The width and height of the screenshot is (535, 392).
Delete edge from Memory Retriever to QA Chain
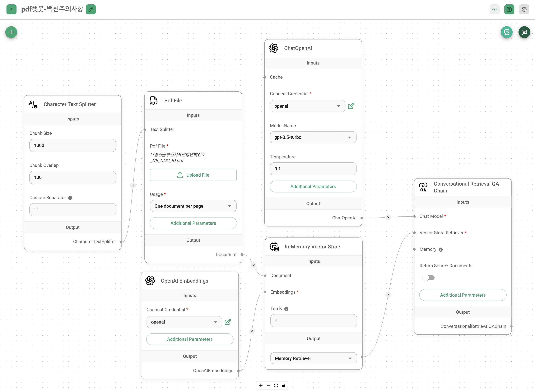click(389, 295)
